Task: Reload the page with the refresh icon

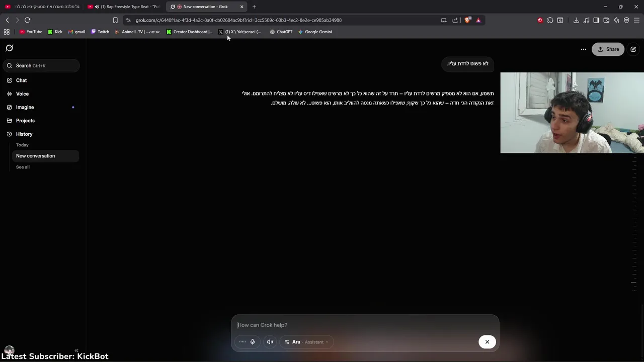Action: pos(27,20)
